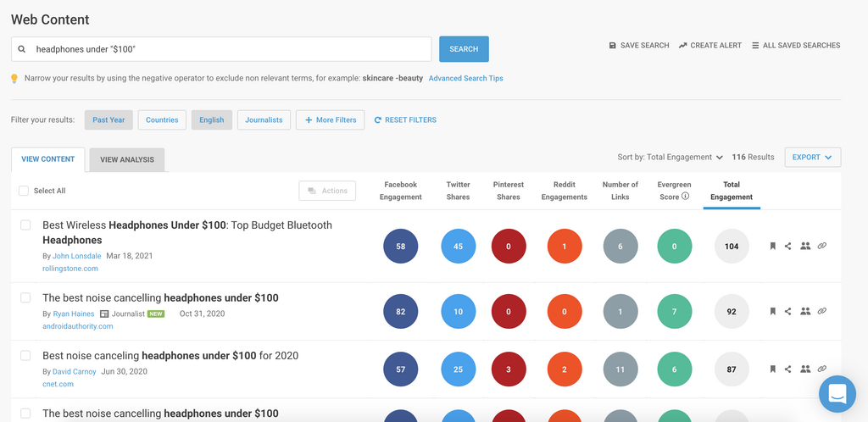
Task: Bookmark the David Carnoy cnet article
Action: tap(772, 369)
